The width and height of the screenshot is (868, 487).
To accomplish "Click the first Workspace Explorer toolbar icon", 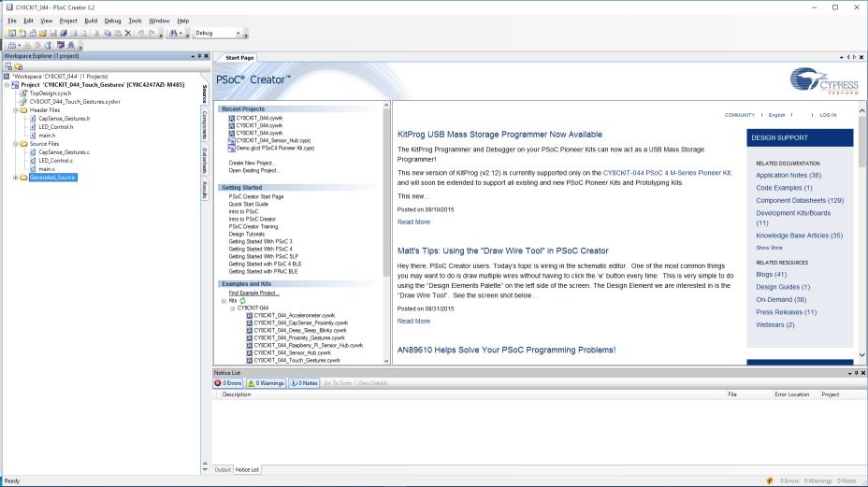I will (8, 66).
